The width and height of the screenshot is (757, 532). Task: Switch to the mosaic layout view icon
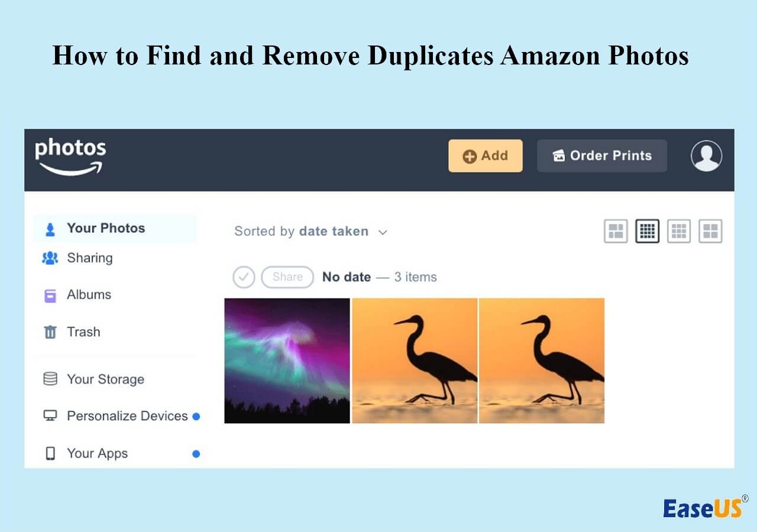616,231
